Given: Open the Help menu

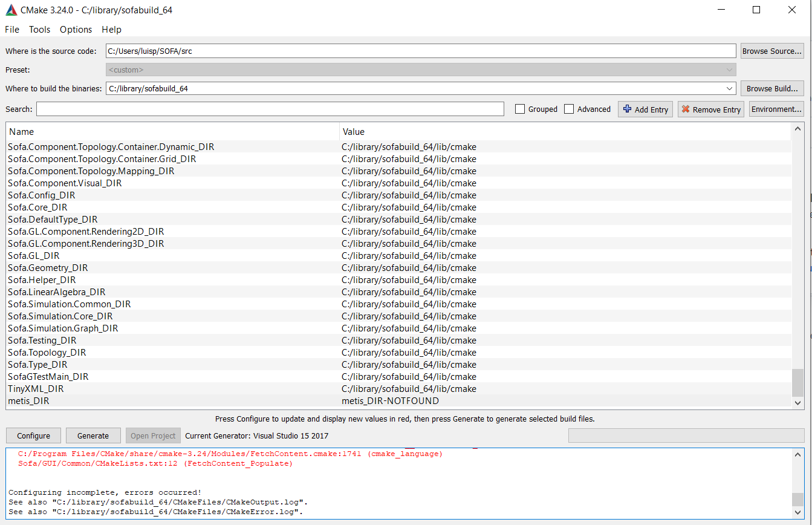Looking at the screenshot, I should 111,30.
